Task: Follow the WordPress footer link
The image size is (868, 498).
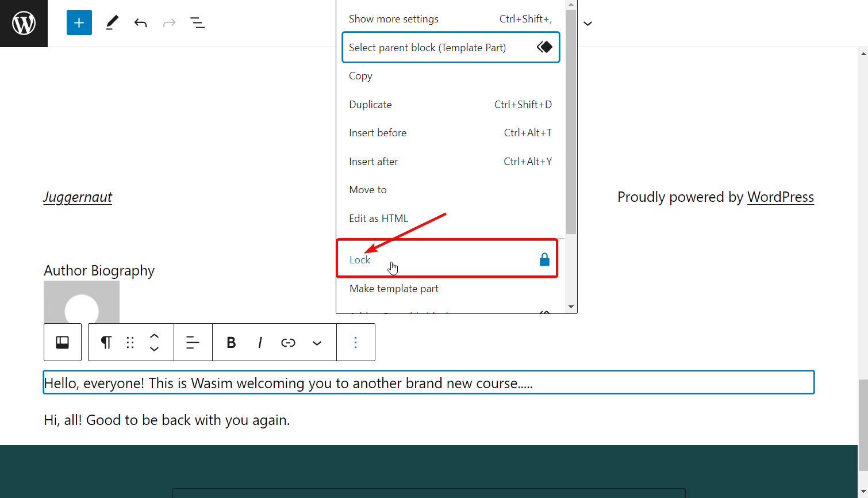Action: click(780, 197)
